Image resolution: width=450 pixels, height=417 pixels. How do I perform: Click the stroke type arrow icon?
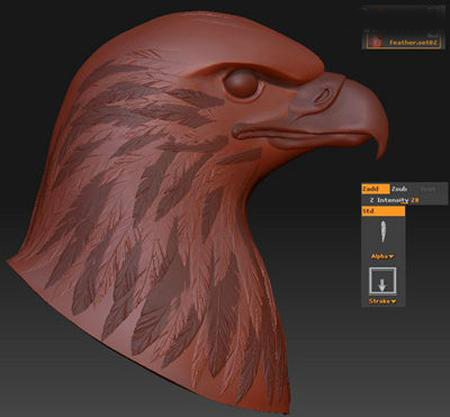(383, 281)
